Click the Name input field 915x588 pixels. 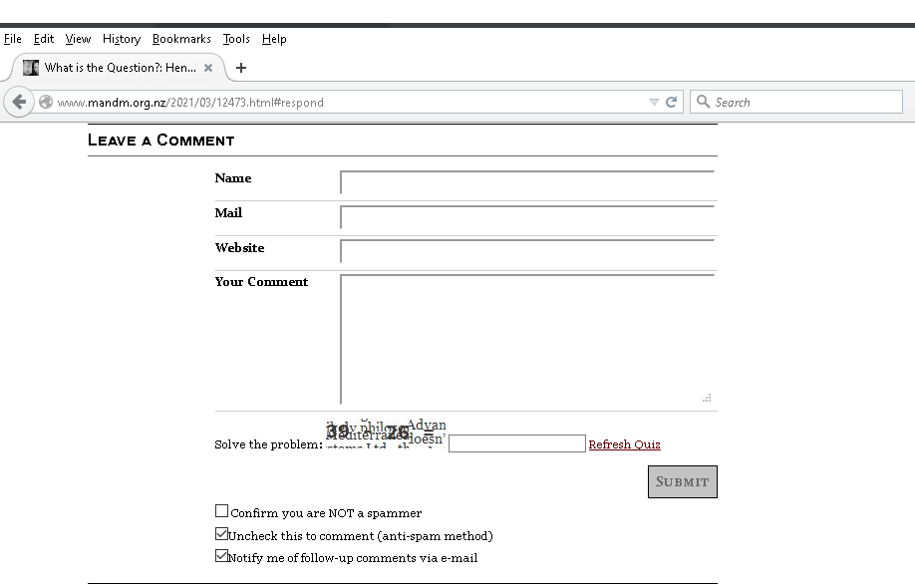[527, 182]
